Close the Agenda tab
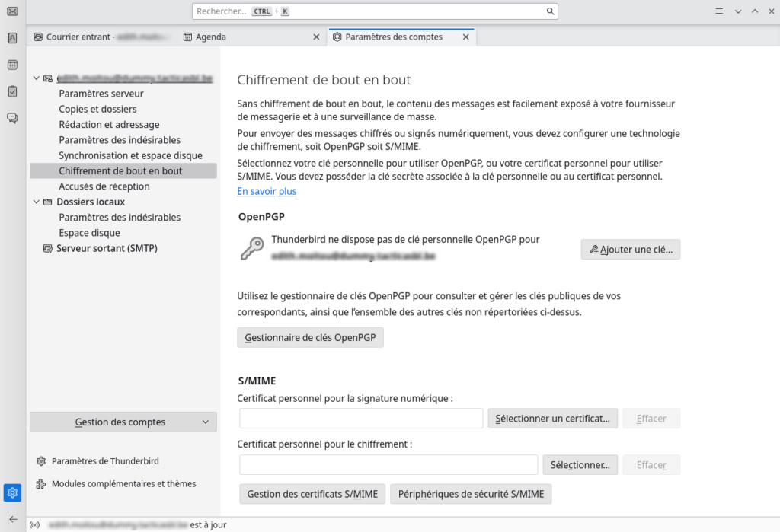The height and width of the screenshot is (532, 780). (316, 37)
